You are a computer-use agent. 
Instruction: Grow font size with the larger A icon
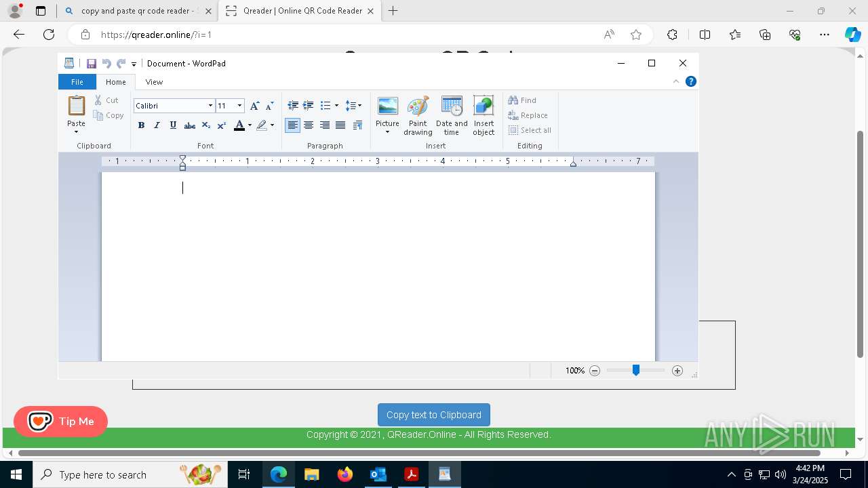click(x=255, y=106)
